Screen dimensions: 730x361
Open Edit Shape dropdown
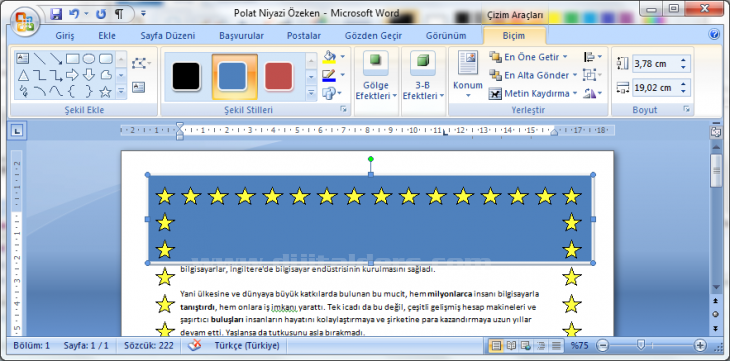(141, 63)
